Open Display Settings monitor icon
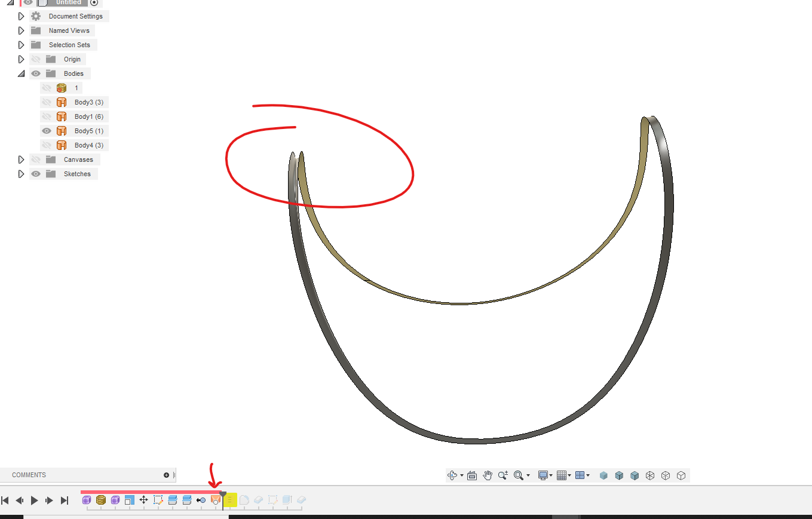This screenshot has height=519, width=812. tap(543, 475)
